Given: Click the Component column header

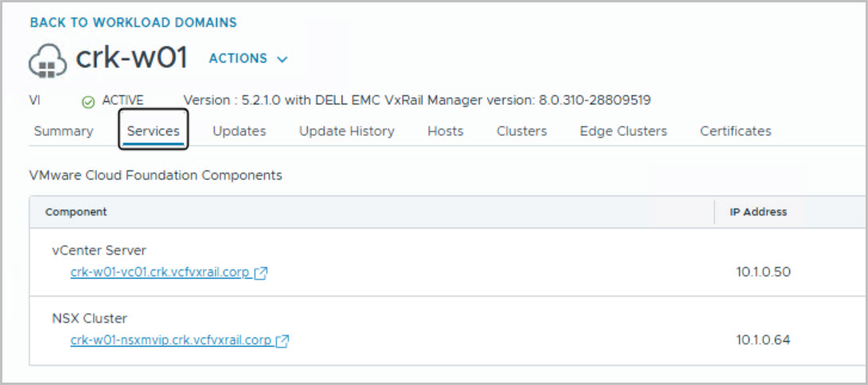Looking at the screenshot, I should point(76,212).
